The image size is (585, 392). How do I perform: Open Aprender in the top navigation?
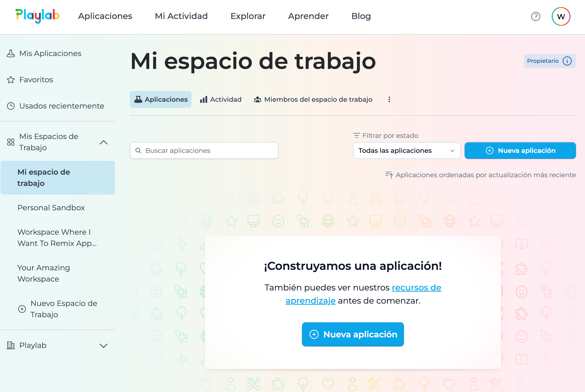tap(308, 16)
